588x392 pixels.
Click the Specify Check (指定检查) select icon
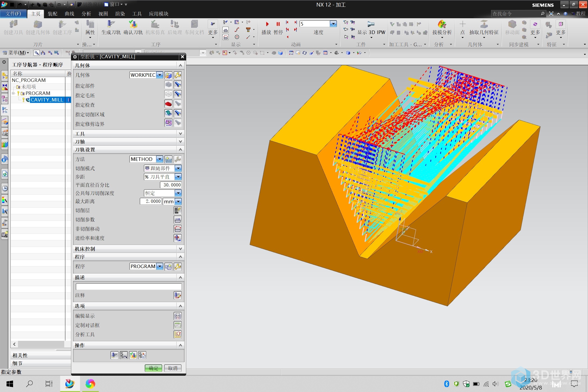pyautogui.click(x=169, y=104)
